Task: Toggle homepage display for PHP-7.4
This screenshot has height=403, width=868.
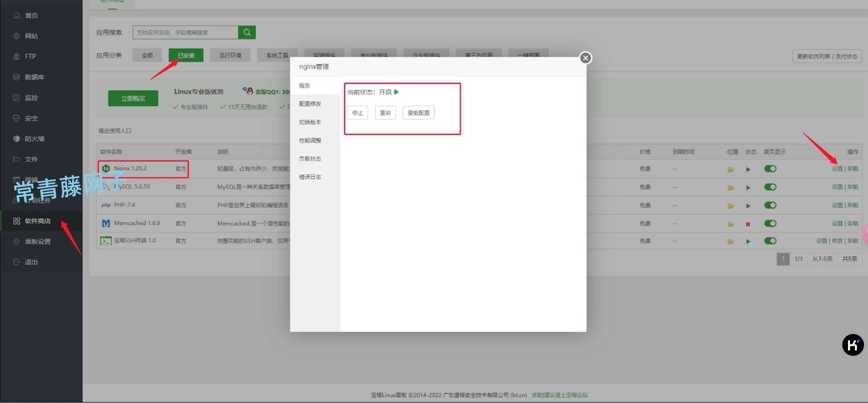Action: click(x=770, y=205)
